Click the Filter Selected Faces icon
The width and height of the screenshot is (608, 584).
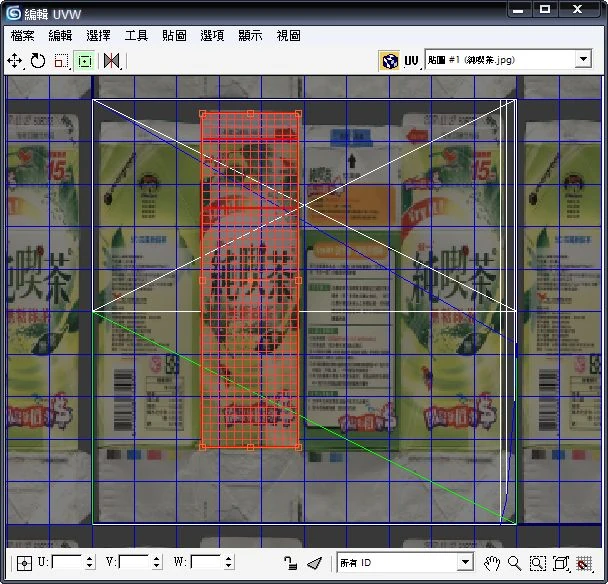coord(314,563)
